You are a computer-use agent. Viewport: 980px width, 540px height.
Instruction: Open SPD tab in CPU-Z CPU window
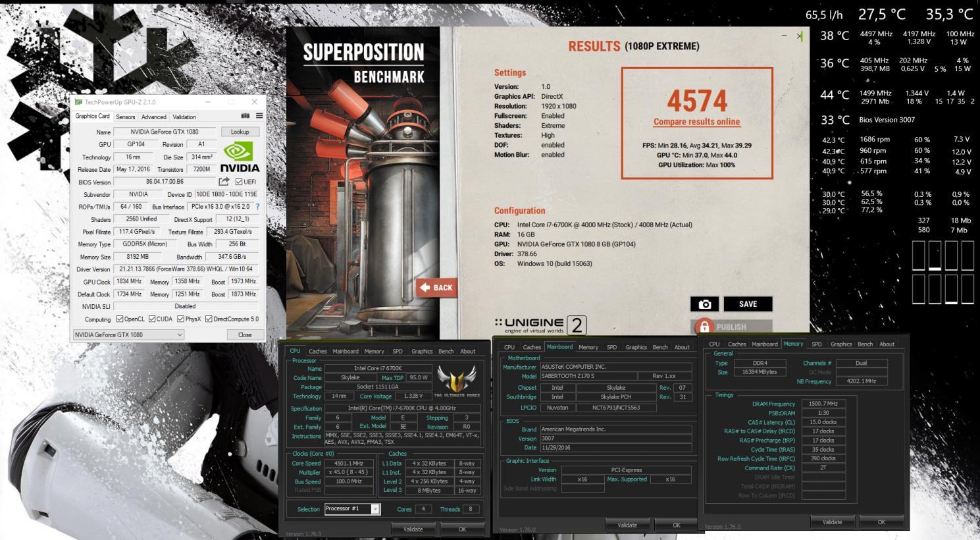click(x=398, y=351)
